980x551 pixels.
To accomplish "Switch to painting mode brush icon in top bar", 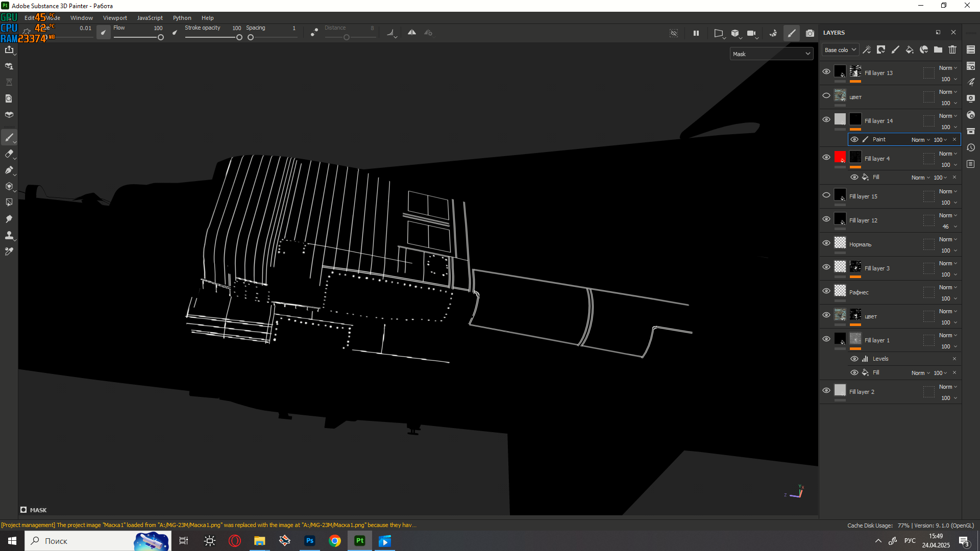I will click(x=792, y=33).
